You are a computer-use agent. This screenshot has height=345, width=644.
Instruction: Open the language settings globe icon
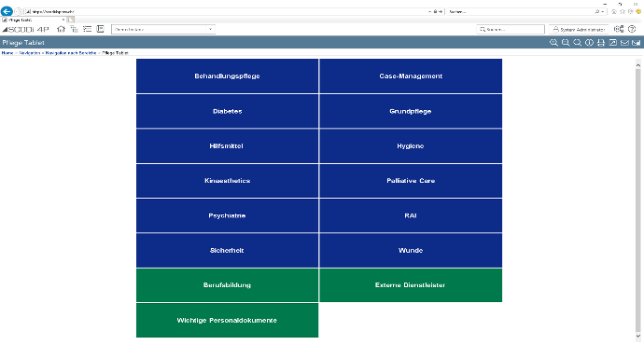pyautogui.click(x=619, y=29)
